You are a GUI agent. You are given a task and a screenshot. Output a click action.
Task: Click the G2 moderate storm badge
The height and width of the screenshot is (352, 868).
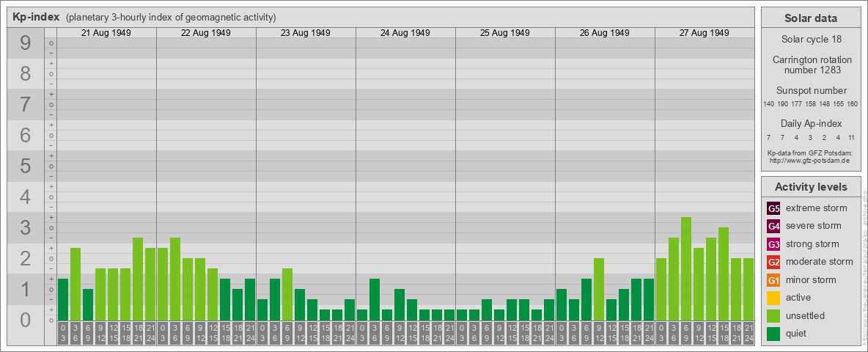click(773, 262)
